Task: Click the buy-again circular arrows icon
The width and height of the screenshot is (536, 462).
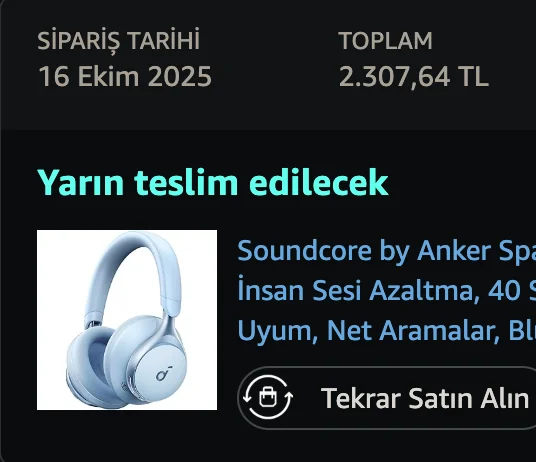Action: (268, 397)
